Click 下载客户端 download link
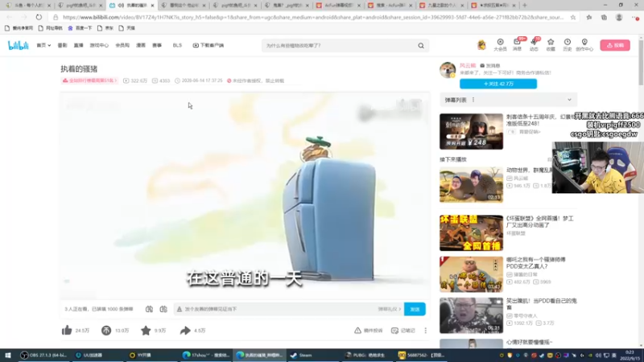 (208, 45)
